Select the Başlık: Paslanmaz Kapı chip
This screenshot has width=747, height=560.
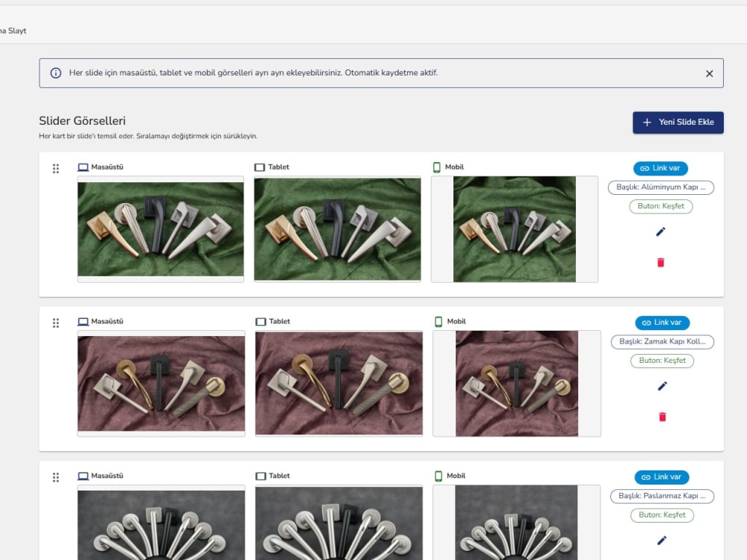point(662,496)
